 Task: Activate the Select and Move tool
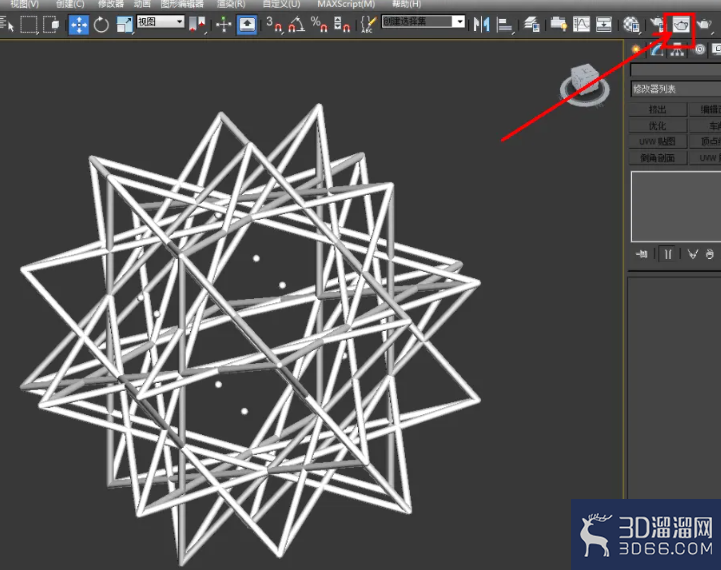(79, 24)
